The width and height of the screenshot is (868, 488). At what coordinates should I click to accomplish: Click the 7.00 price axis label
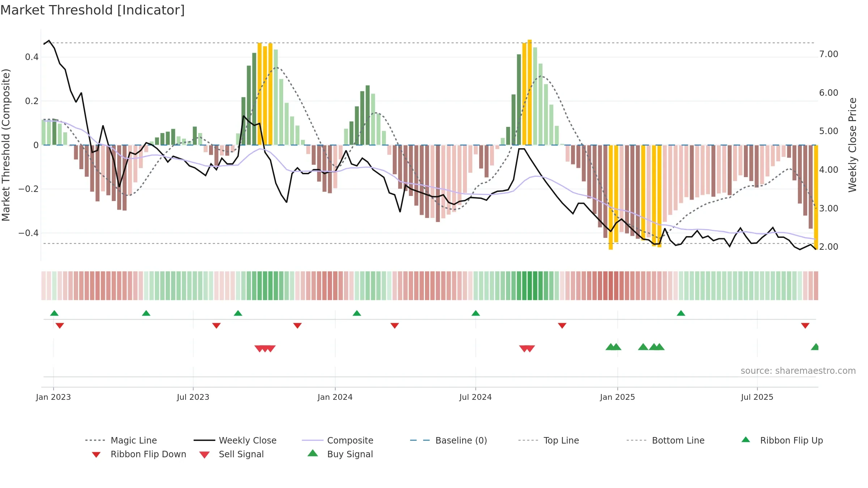click(x=829, y=54)
